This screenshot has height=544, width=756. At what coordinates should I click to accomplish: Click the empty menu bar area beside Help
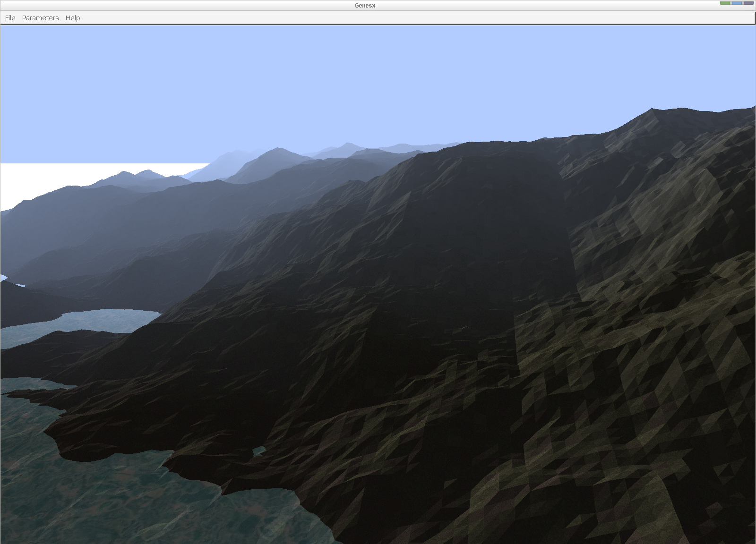[x=378, y=18]
